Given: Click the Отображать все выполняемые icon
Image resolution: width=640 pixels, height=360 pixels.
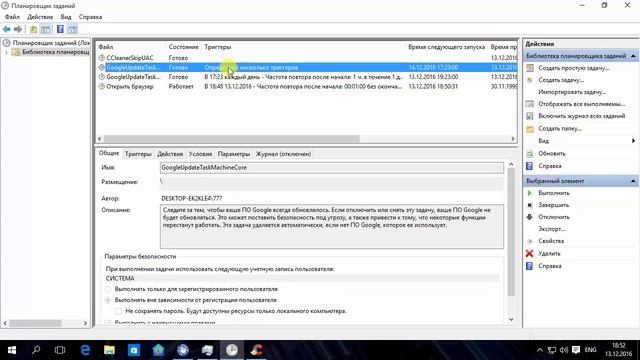Looking at the screenshot, I should pos(530,104).
